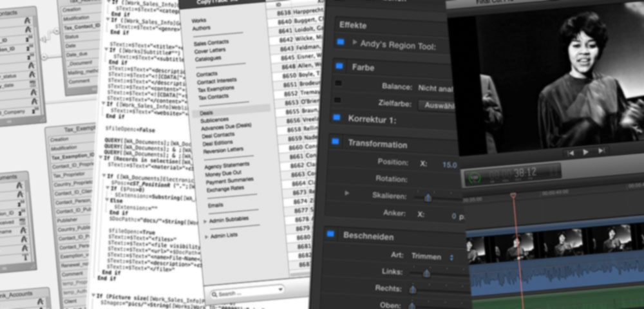644x309 pixels.
Task: Click the Position X value 15.0
Action: pos(450,165)
